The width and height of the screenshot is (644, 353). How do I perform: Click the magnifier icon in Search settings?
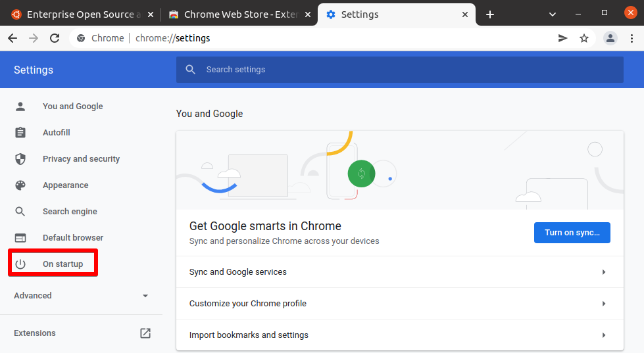click(x=190, y=70)
